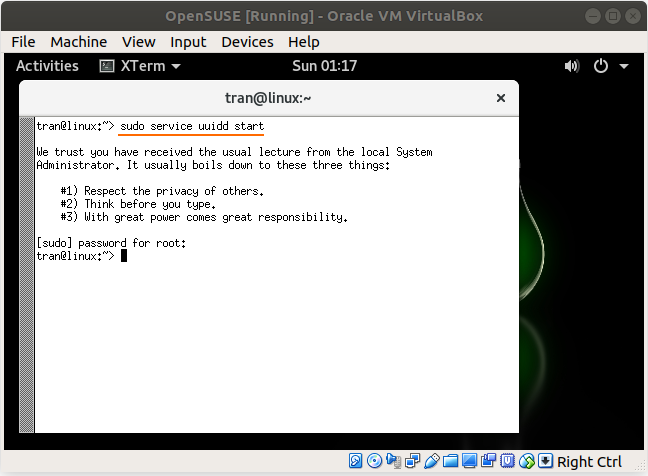648x476 pixels.
Task: Click the 'Administrator. It usually boils down' line
Action: (x=213, y=165)
